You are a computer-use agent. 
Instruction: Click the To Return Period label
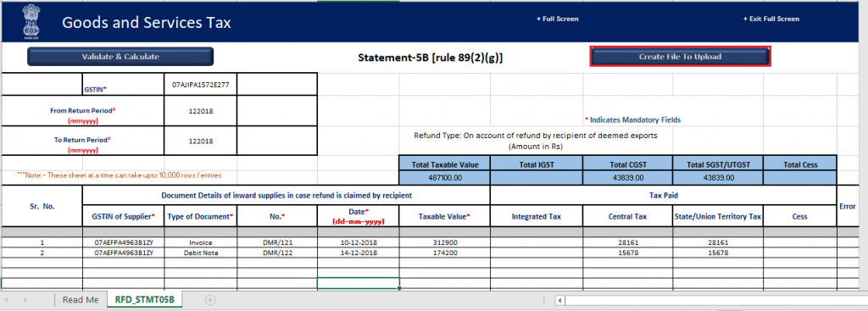point(83,141)
